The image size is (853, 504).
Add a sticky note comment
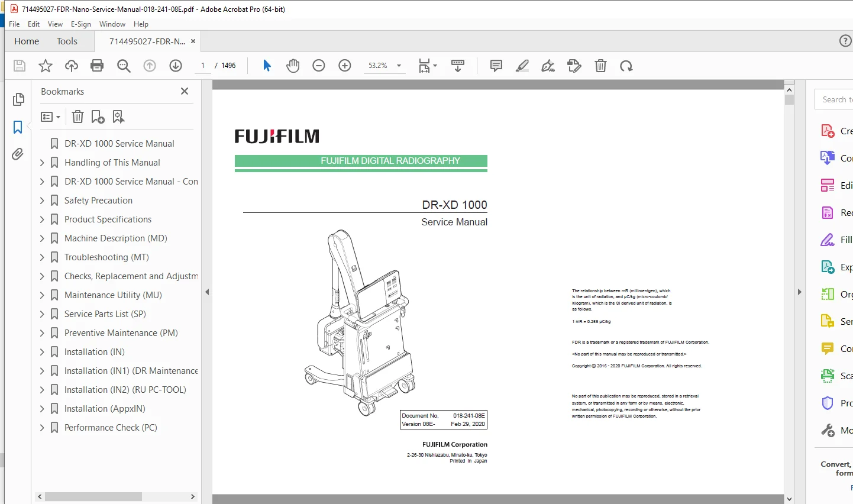[x=496, y=66]
